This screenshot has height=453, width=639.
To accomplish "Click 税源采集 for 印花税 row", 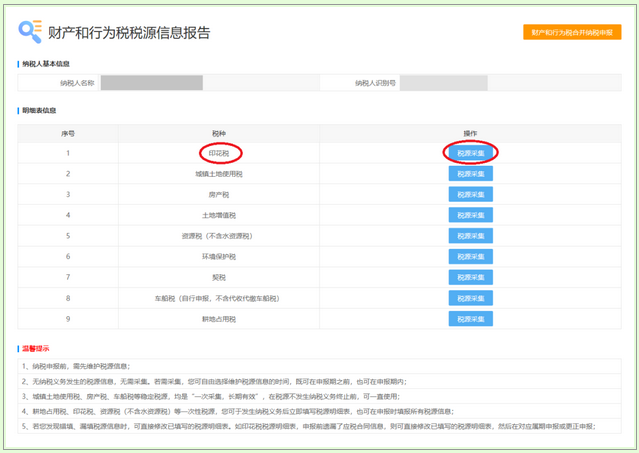I will [470, 153].
